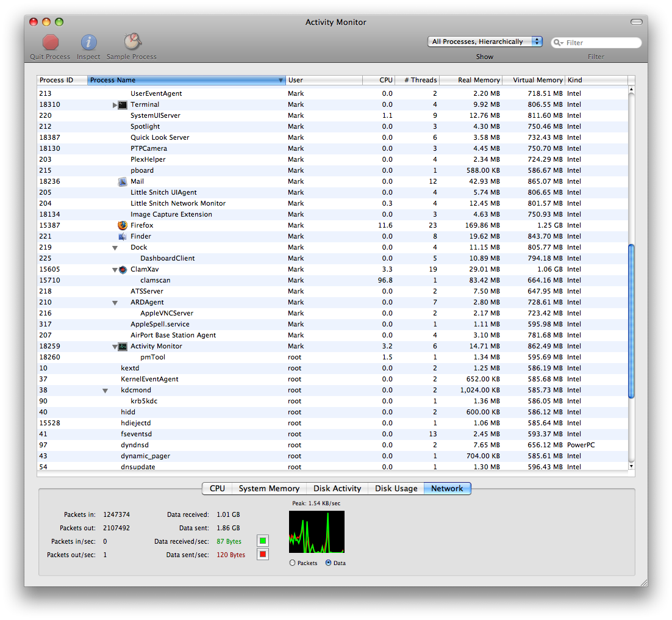Collapse the Activity Monitor process tree

coord(115,347)
